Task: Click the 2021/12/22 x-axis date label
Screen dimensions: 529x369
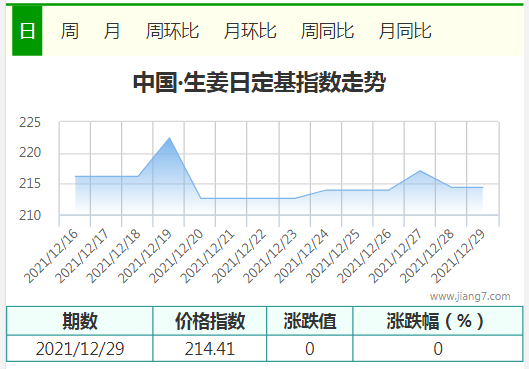Action: pyautogui.click(x=239, y=256)
